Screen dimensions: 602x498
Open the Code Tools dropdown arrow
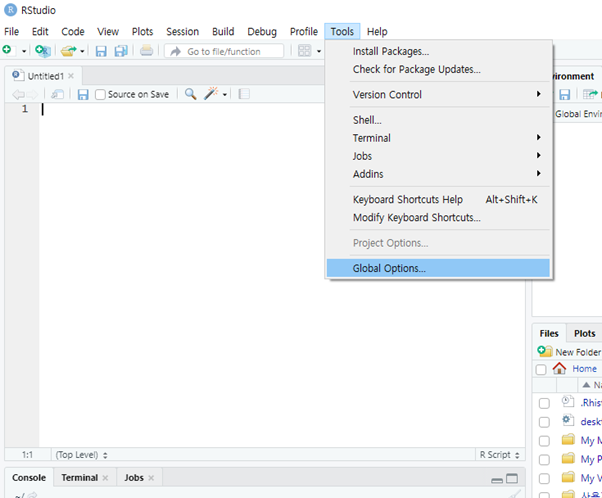pos(225,94)
